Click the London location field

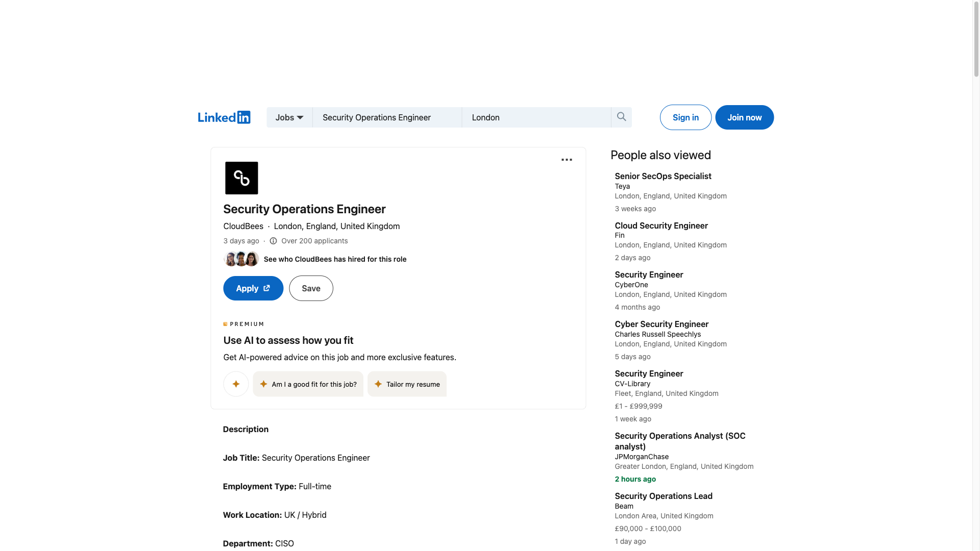tap(536, 117)
